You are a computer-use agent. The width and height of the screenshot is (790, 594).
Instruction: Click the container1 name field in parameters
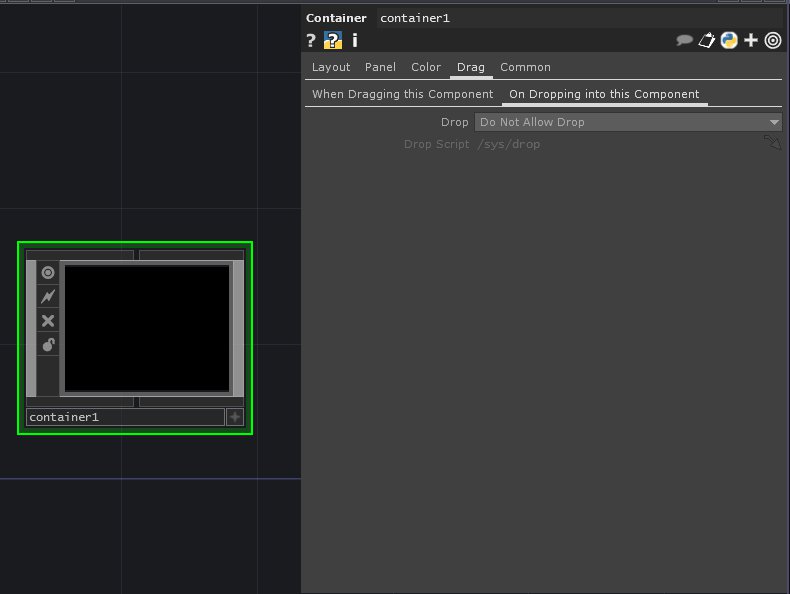coord(580,18)
